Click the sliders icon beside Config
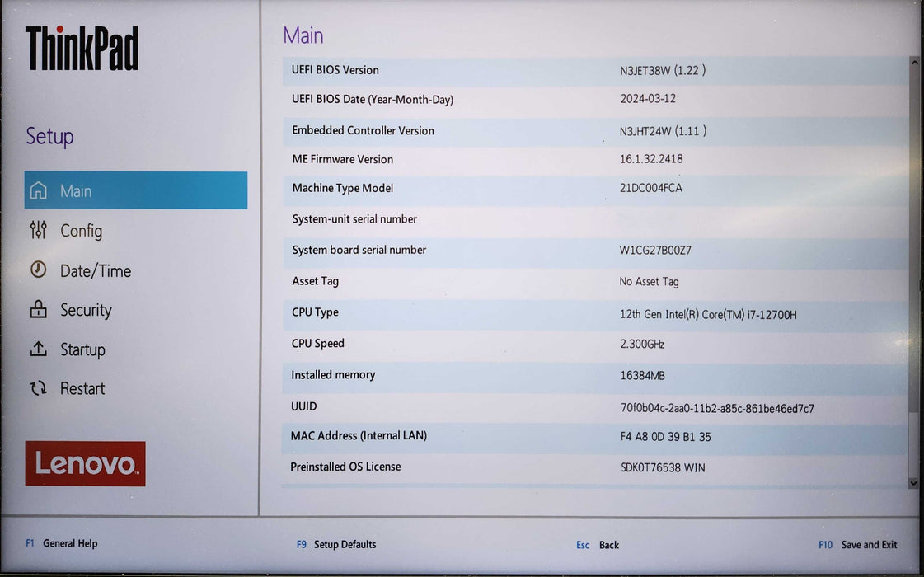924x577 pixels. (38, 230)
